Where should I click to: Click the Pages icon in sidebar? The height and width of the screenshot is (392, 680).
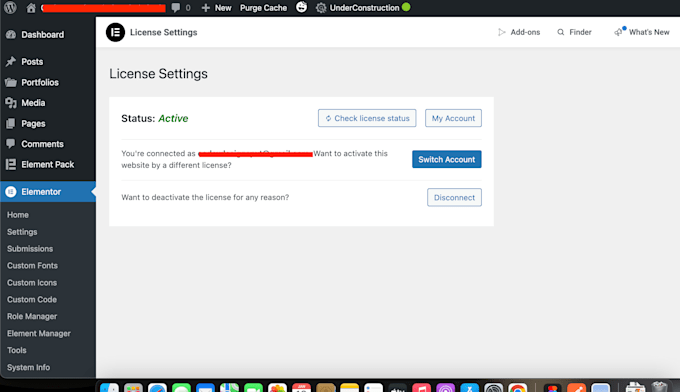pyautogui.click(x=11, y=124)
